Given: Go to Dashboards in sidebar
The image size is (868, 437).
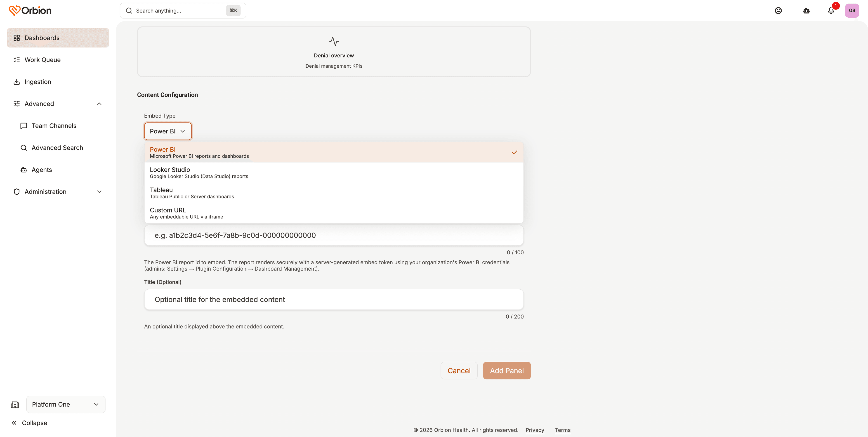Looking at the screenshot, I should click(58, 38).
